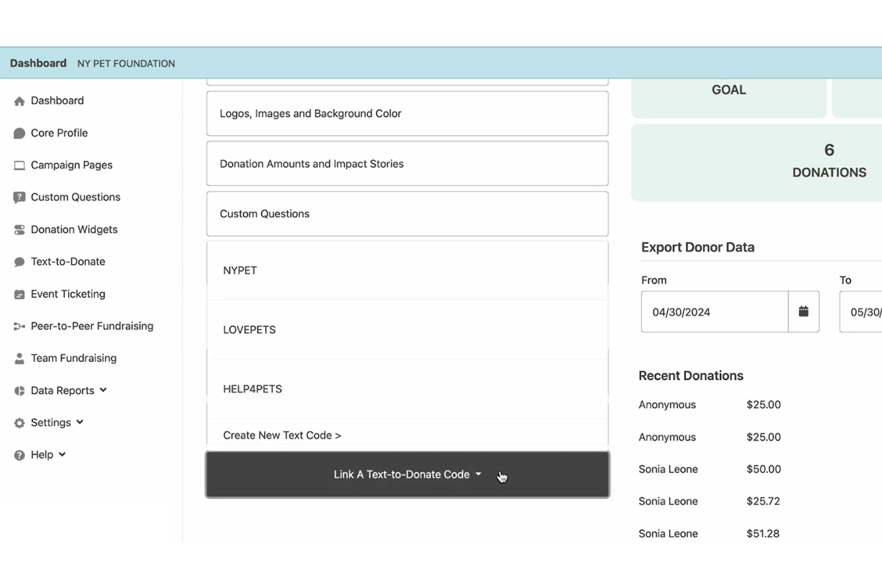
Task: Select the HELP4PETS text code option
Action: click(407, 389)
